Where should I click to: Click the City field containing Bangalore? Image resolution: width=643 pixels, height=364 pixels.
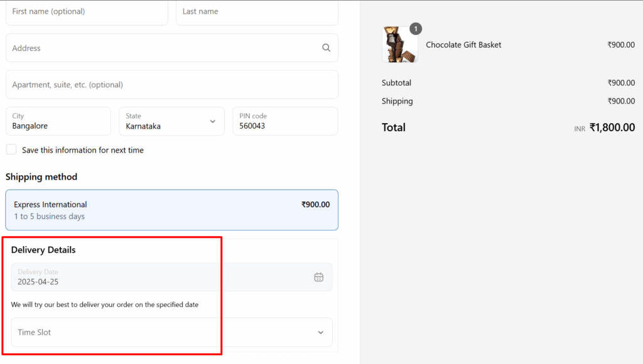pyautogui.click(x=58, y=121)
